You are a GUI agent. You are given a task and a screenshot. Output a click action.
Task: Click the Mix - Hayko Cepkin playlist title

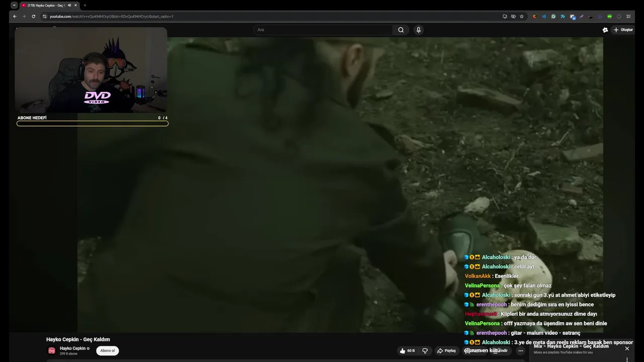(x=571, y=346)
